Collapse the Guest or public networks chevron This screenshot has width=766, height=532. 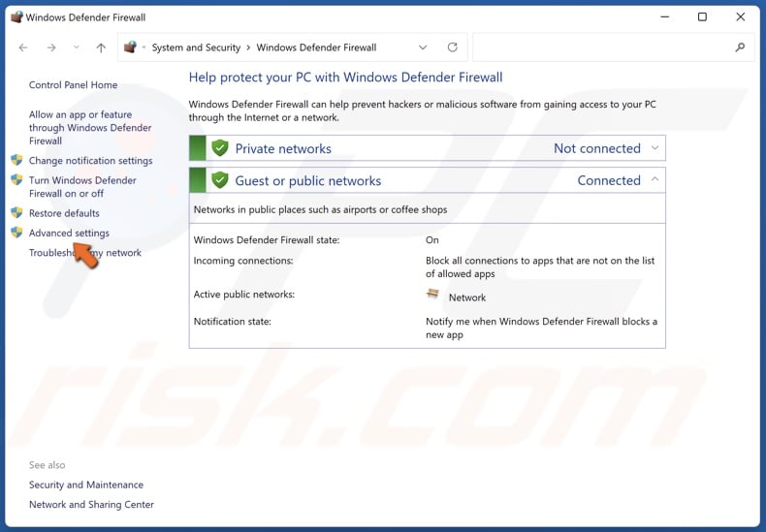(654, 179)
